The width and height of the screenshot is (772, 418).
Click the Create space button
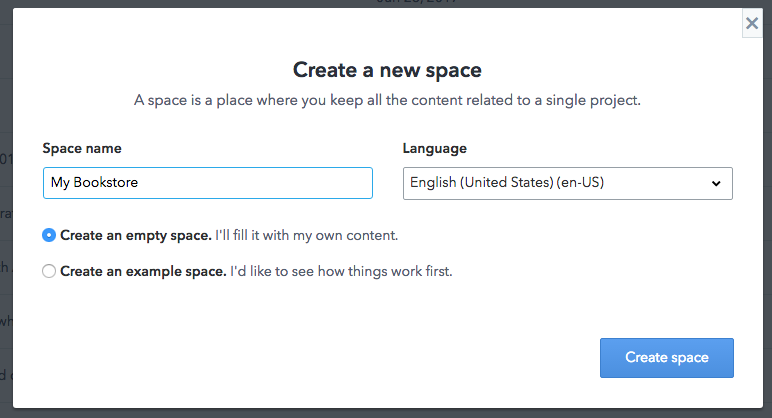(667, 358)
